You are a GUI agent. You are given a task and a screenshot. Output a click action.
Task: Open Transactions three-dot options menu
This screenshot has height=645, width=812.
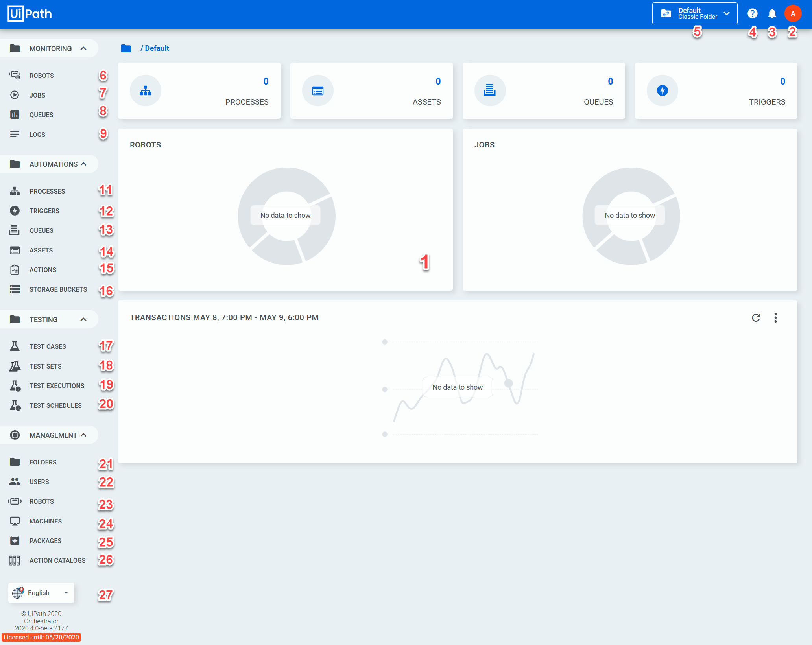pos(775,318)
